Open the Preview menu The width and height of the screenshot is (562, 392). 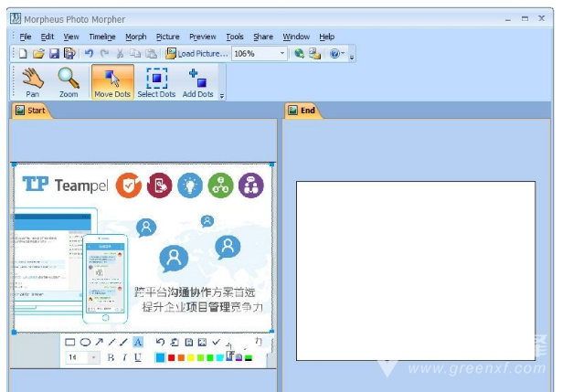pyautogui.click(x=203, y=37)
